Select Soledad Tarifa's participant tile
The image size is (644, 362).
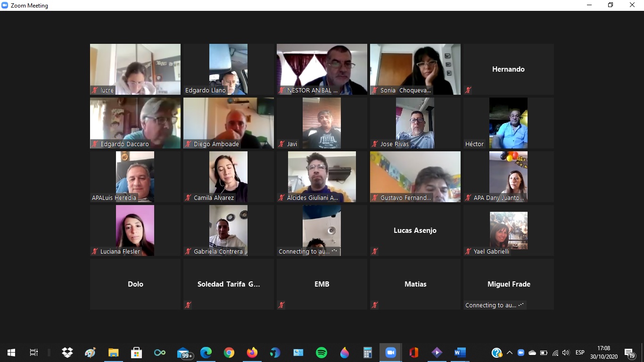click(229, 284)
